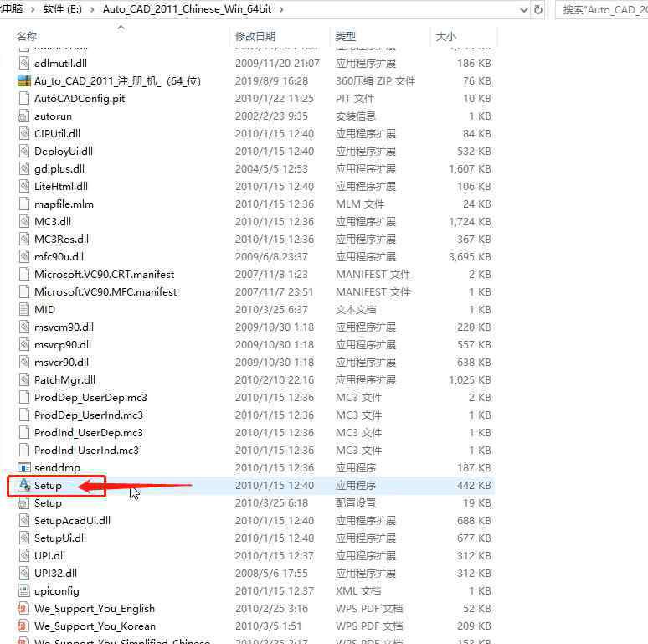Open the address bar history dropdown
This screenshot has width=648, height=644.
pyautogui.click(x=523, y=9)
